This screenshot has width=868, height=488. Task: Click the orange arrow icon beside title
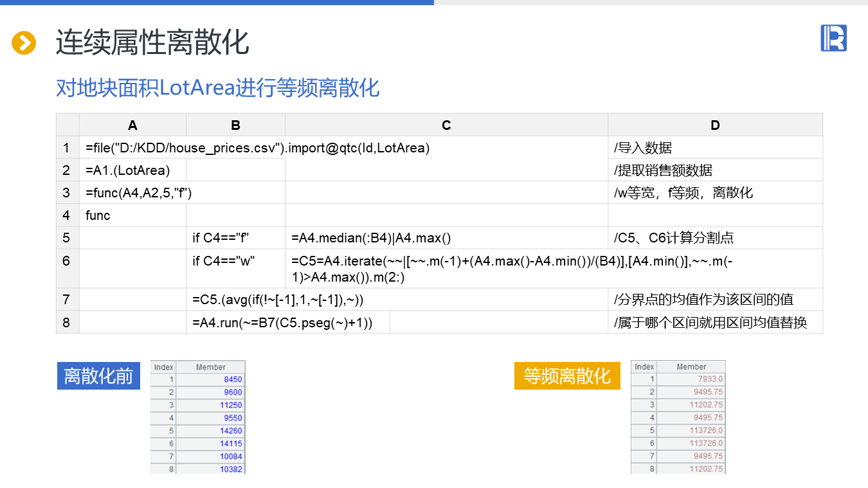24,43
